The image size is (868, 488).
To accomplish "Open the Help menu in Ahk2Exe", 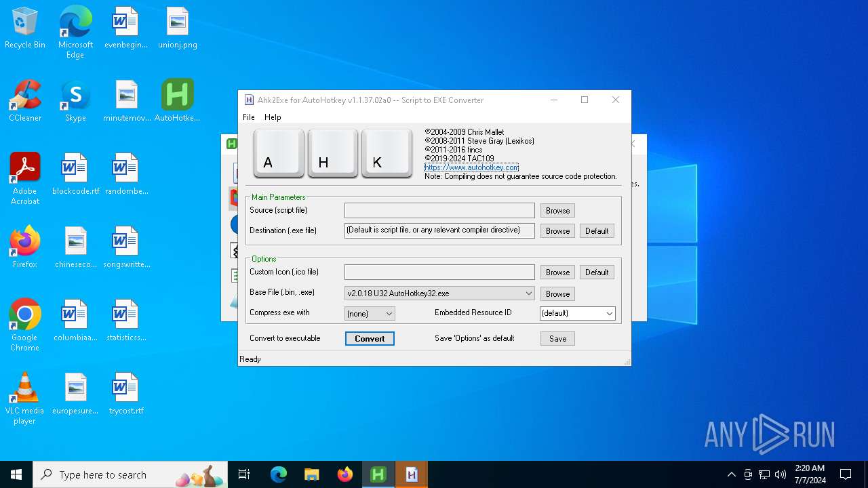I will point(273,117).
